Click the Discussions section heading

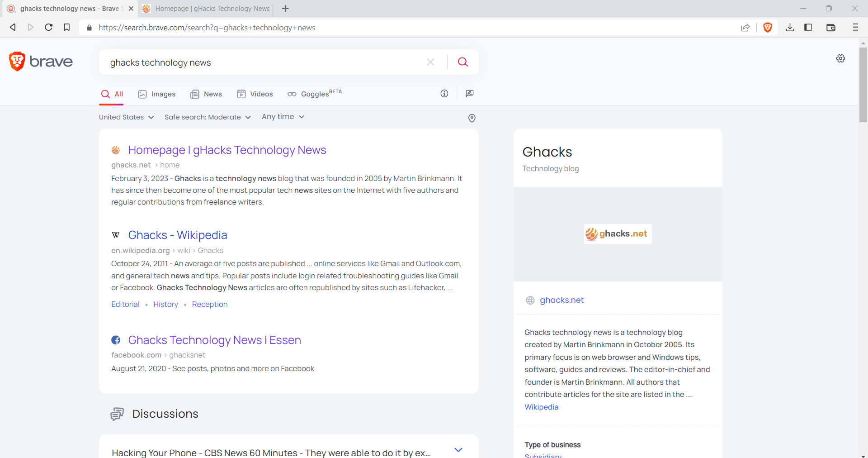tap(165, 414)
